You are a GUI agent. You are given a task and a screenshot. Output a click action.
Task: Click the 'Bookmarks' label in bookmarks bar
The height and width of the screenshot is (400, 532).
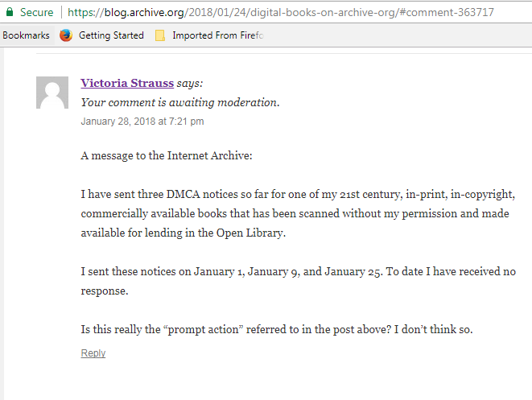pyautogui.click(x=26, y=35)
